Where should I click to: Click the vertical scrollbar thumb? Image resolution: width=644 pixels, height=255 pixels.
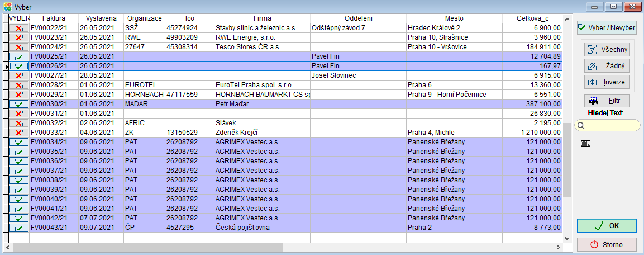[567, 159]
